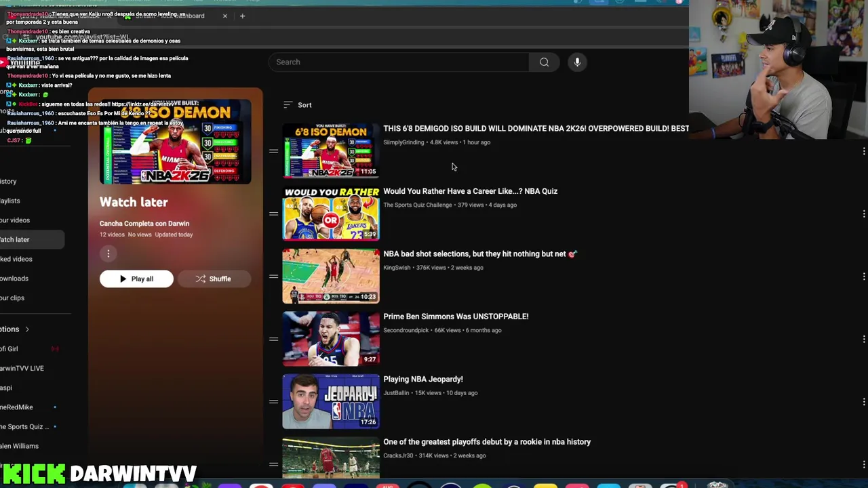Visit the SimplyGrinding channel

(x=403, y=142)
